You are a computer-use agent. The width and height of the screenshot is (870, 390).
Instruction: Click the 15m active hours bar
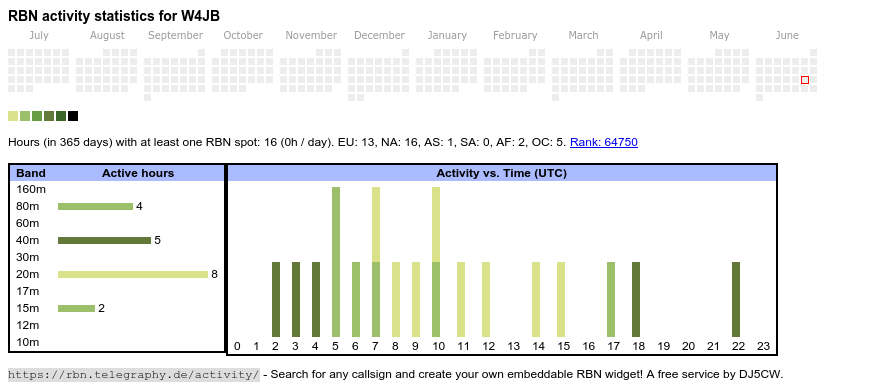coord(77,308)
